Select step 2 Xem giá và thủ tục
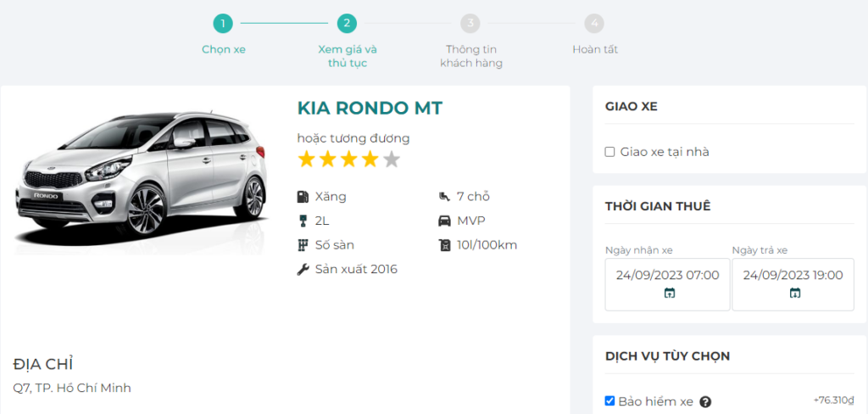This screenshot has width=868, height=414. pyautogui.click(x=346, y=24)
